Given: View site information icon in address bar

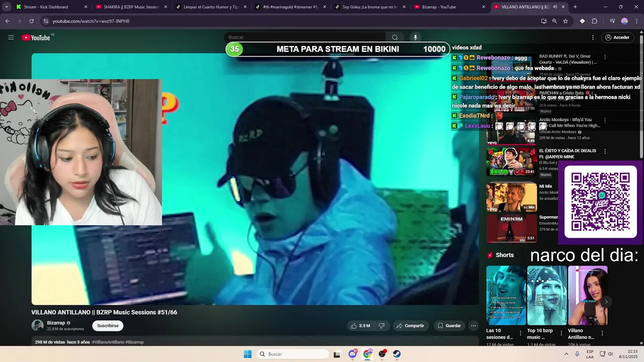Looking at the screenshot, I should tap(46, 21).
